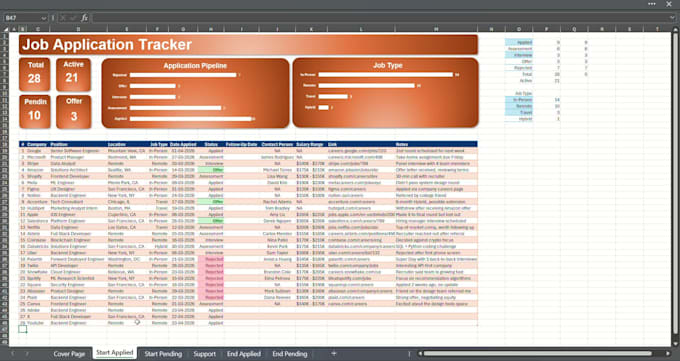This screenshot has height=361, width=680.
Task: Add a new sheet with plus icon
Action: click(x=333, y=354)
